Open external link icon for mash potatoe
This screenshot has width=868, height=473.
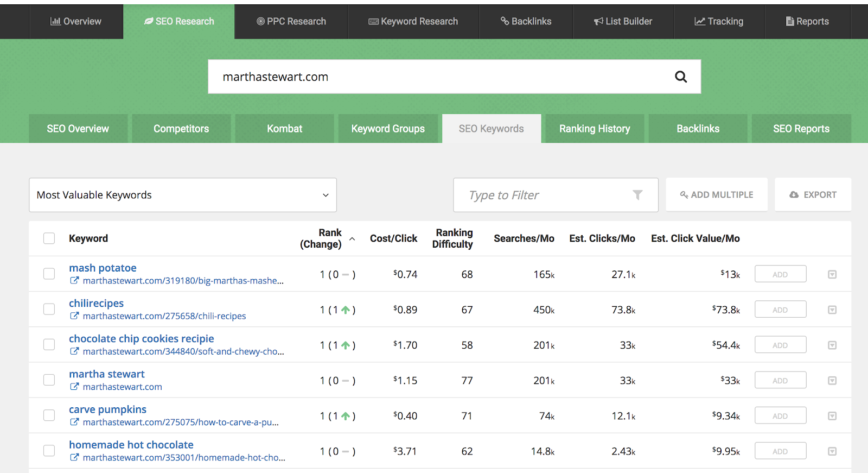tap(74, 281)
